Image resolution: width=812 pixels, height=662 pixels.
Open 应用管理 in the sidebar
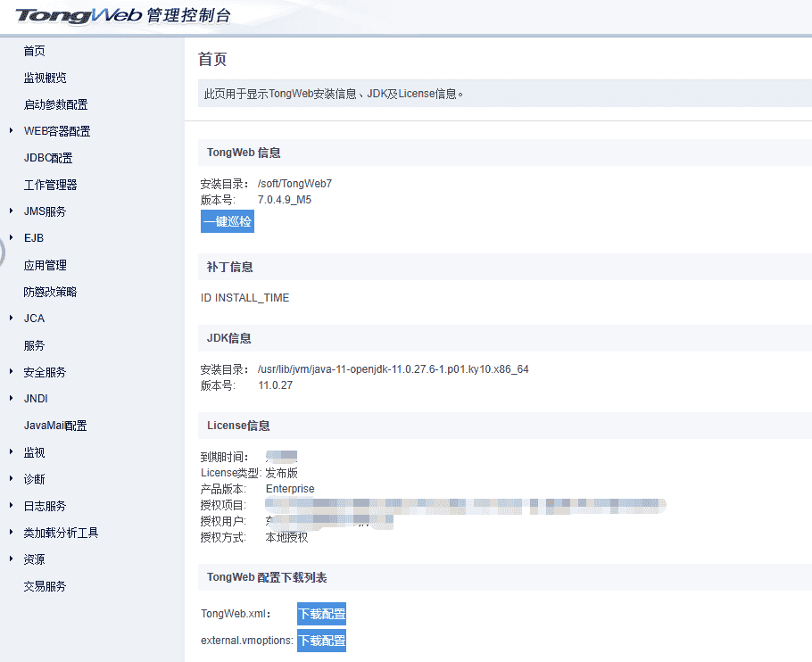[x=45, y=265]
